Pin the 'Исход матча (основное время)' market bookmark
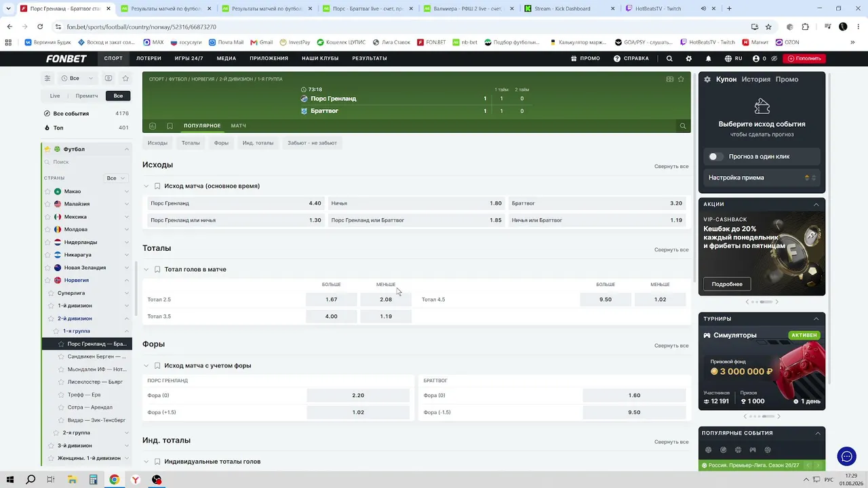 (157, 186)
